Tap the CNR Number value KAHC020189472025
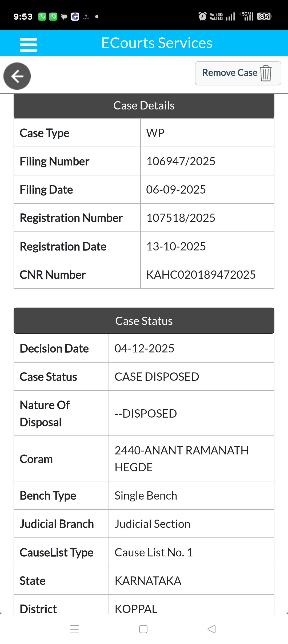 (x=201, y=275)
